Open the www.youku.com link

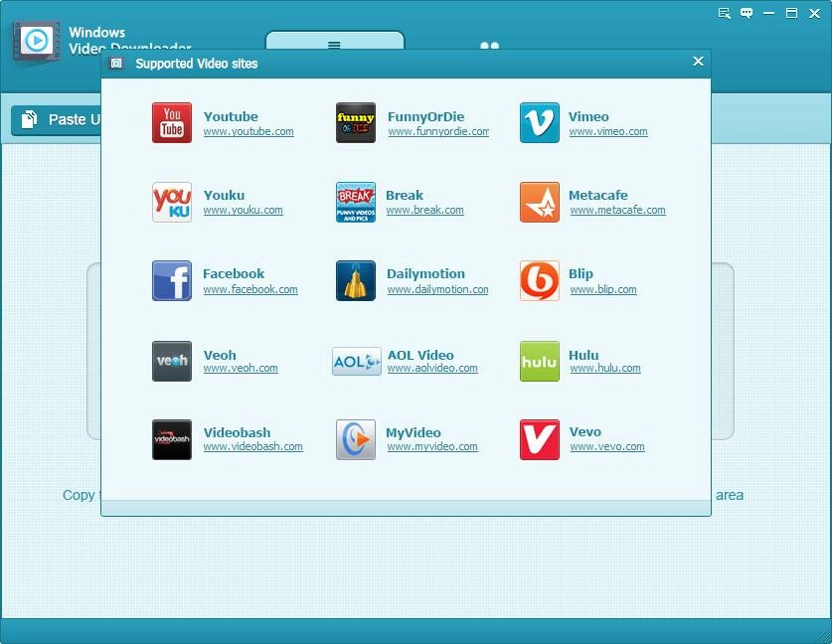(x=243, y=210)
